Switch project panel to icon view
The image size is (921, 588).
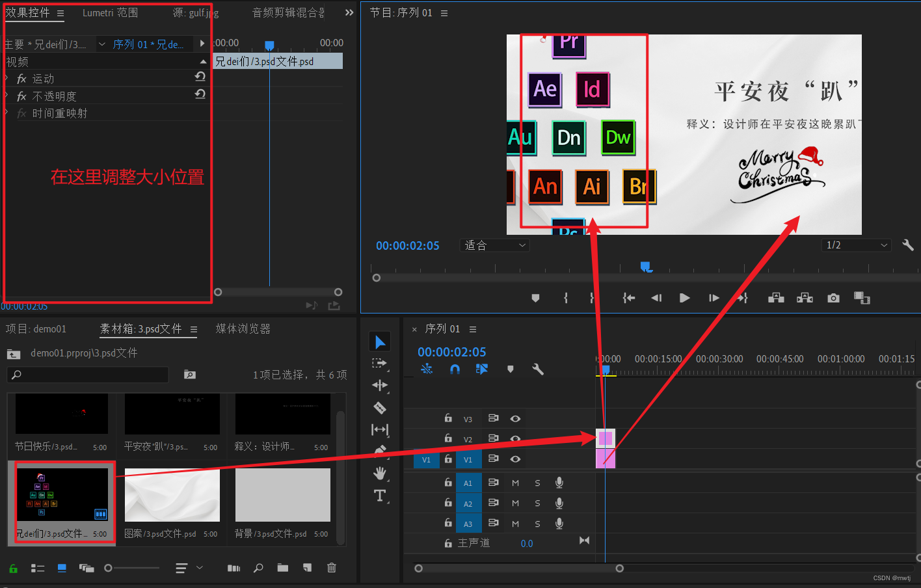pyautogui.click(x=62, y=568)
